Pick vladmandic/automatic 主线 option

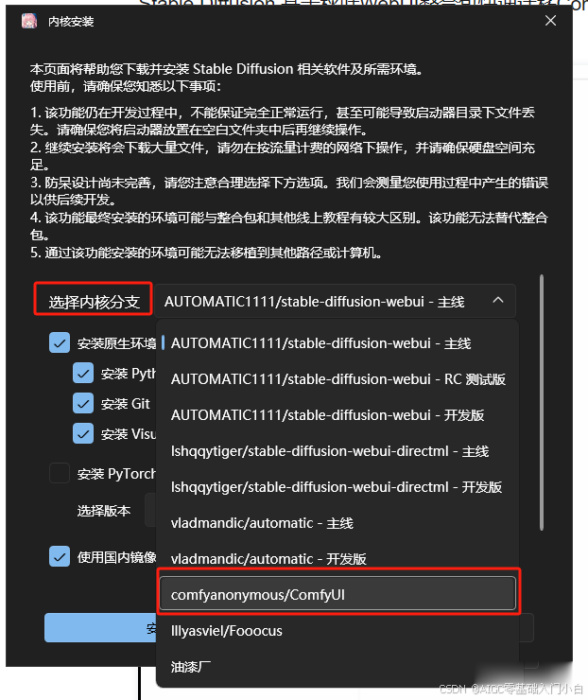coord(337,523)
